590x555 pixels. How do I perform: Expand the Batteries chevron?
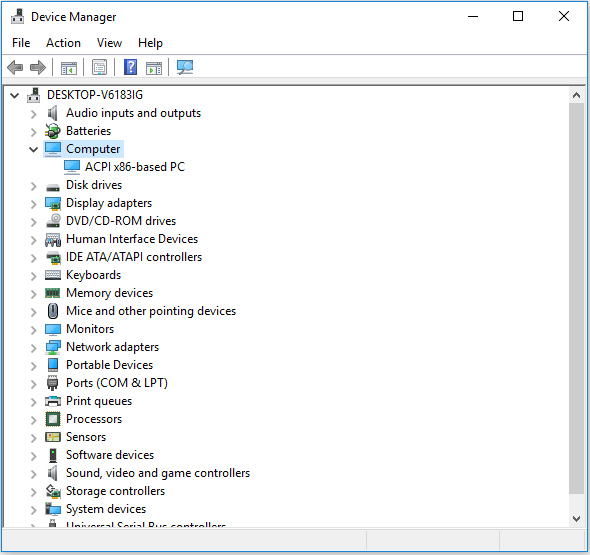click(33, 132)
